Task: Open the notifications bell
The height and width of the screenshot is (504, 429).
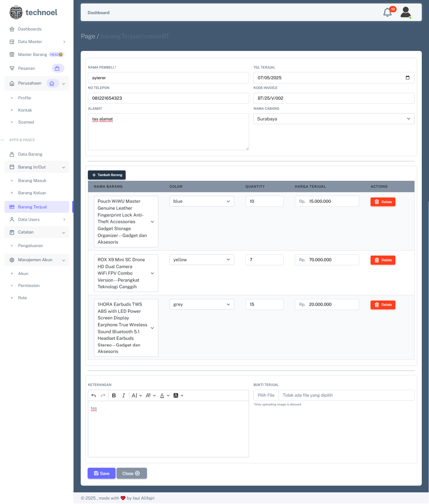Action: 388,13
